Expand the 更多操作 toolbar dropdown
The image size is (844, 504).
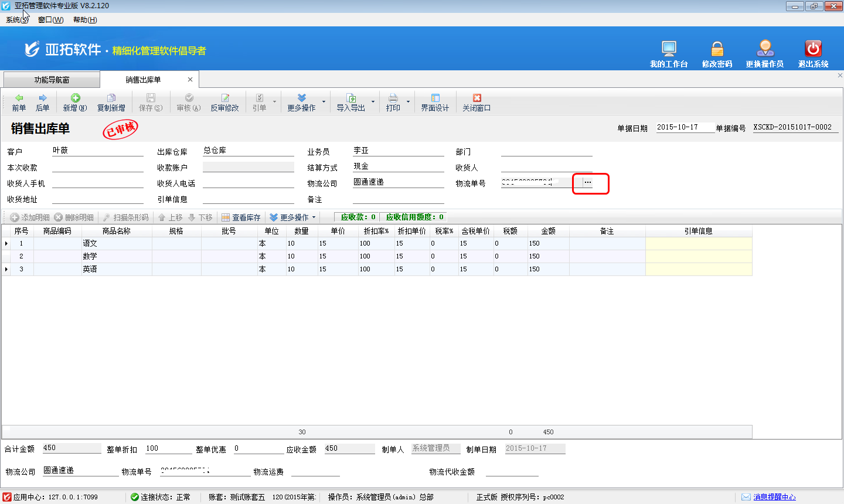[x=324, y=102]
